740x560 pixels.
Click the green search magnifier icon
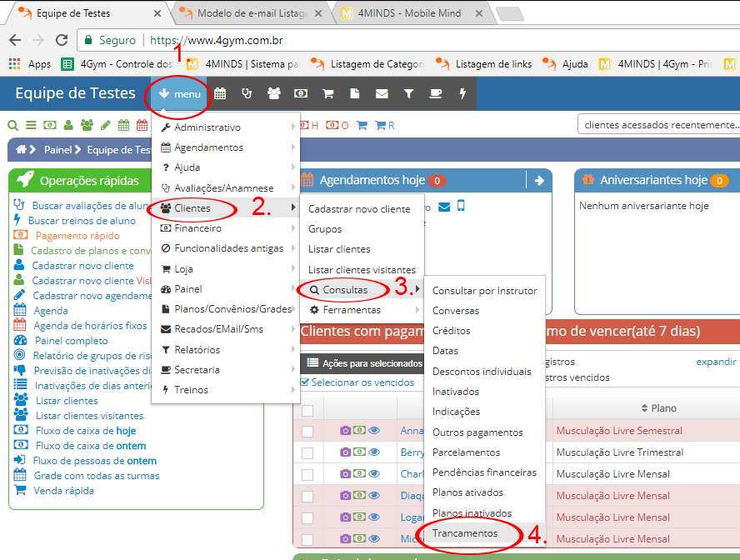coord(12,126)
